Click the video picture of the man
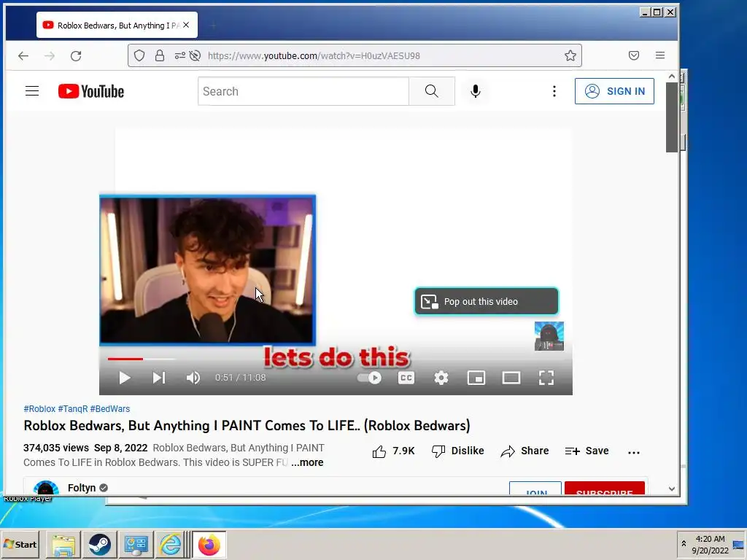The height and width of the screenshot is (560, 747). click(207, 270)
